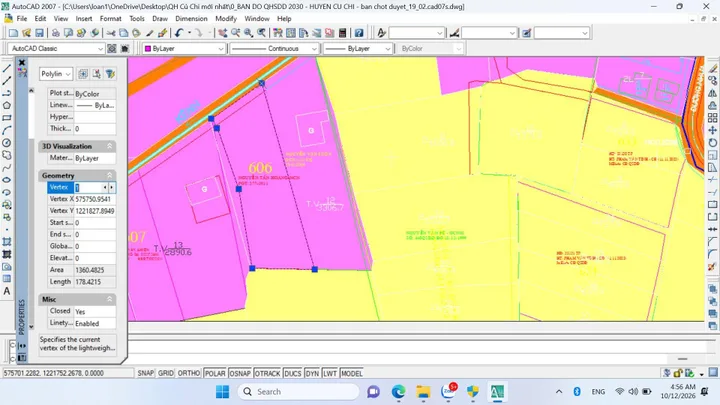This screenshot has height=405, width=720.
Task: Open the Help question mark icon
Action: pyautogui.click(x=359, y=33)
